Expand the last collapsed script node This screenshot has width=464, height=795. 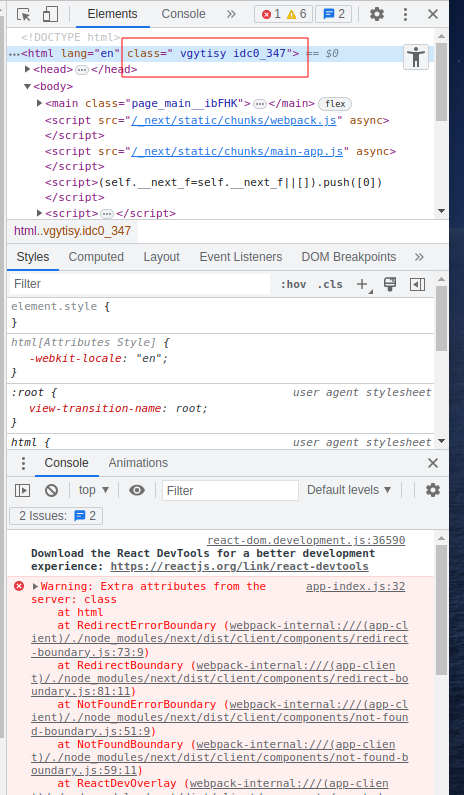(40, 213)
